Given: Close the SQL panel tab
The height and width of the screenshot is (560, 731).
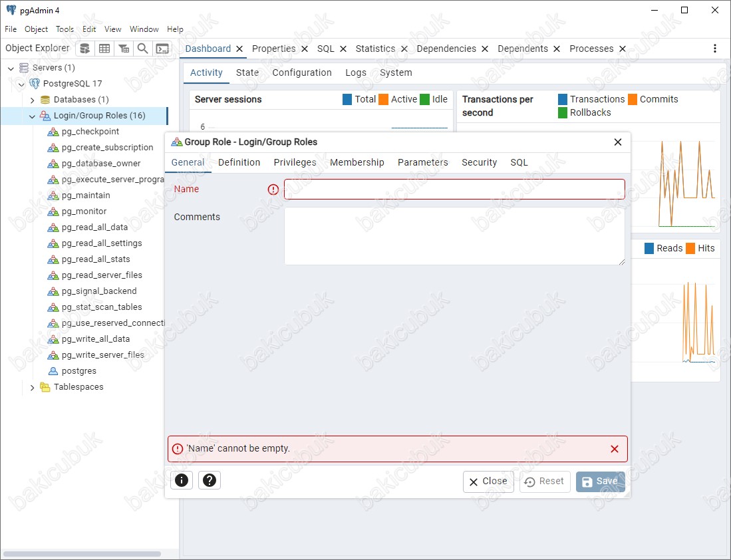Looking at the screenshot, I should pyautogui.click(x=343, y=49).
